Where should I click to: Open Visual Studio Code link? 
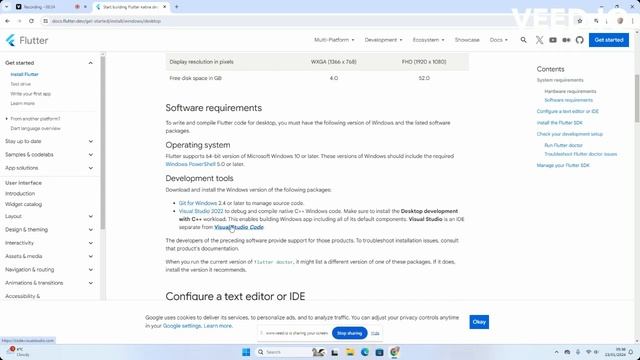pos(239,227)
